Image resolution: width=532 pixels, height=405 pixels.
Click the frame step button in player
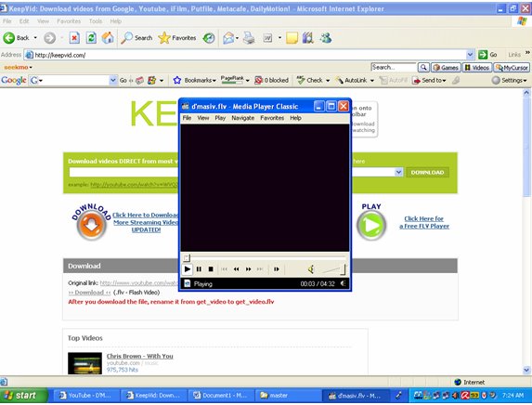tap(277, 269)
